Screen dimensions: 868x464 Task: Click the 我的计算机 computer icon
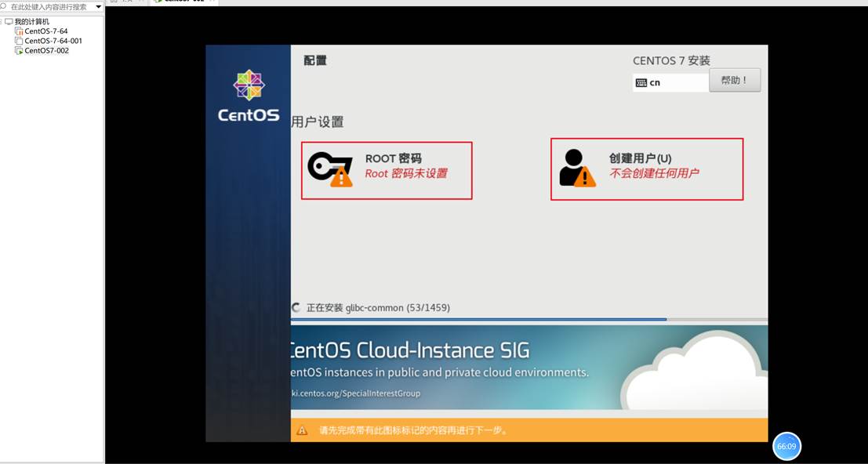click(x=9, y=22)
